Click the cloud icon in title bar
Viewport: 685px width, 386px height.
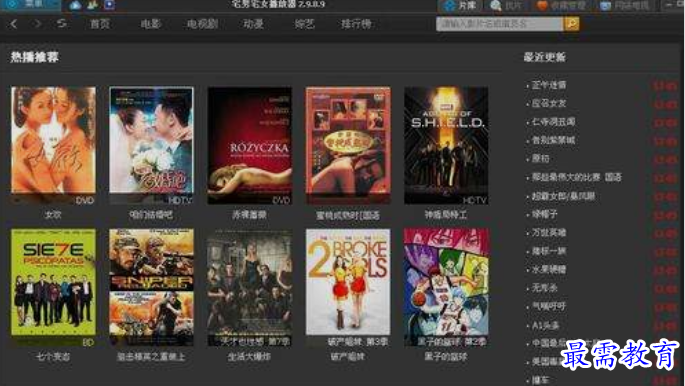click(75, 5)
